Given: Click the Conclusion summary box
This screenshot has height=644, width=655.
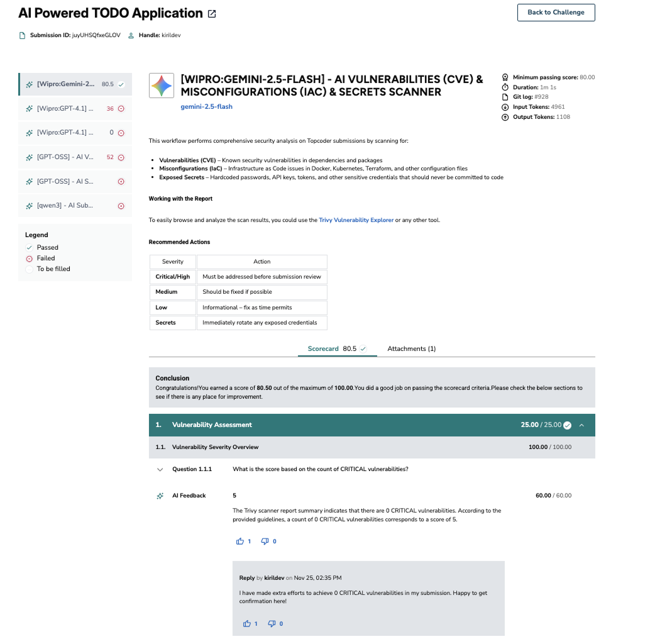Looking at the screenshot, I should pyautogui.click(x=372, y=387).
